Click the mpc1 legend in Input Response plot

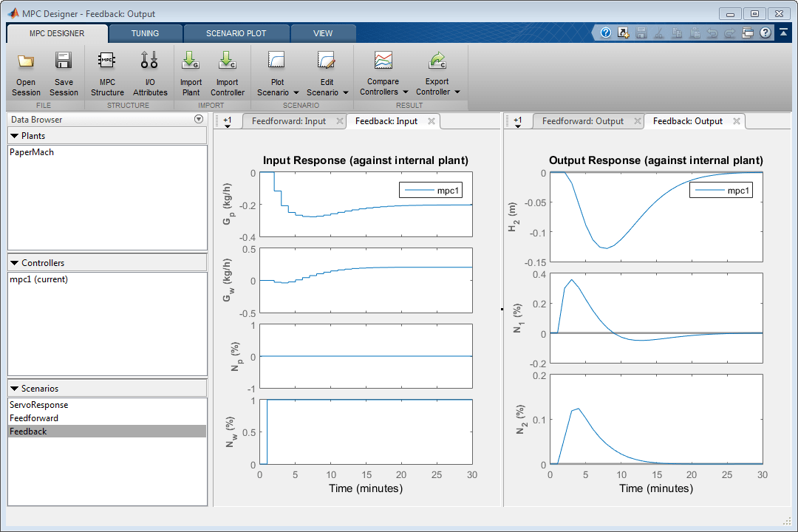[431, 191]
